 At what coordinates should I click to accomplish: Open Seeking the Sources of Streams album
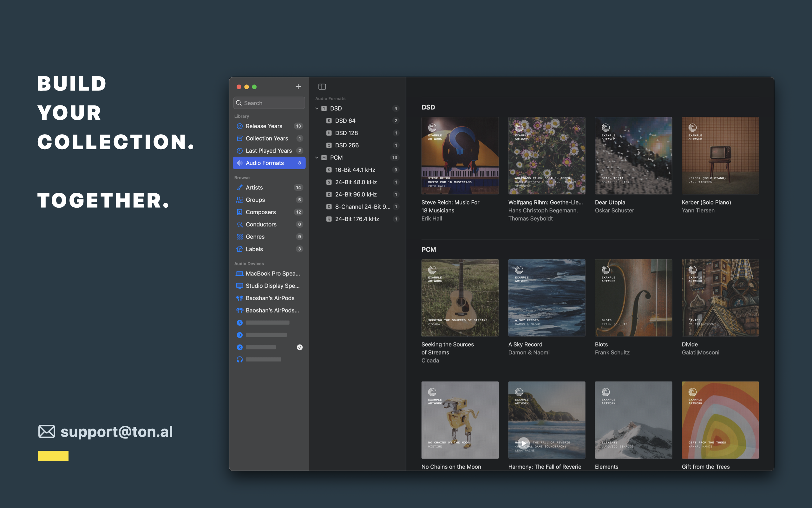(x=460, y=298)
